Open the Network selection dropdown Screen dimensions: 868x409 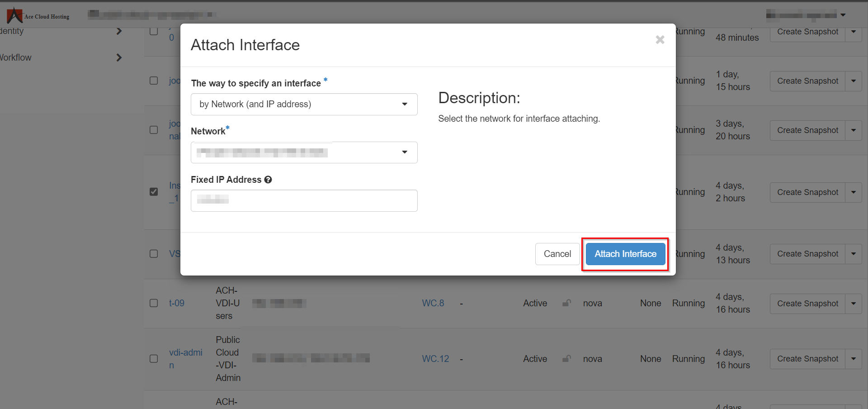pos(304,152)
